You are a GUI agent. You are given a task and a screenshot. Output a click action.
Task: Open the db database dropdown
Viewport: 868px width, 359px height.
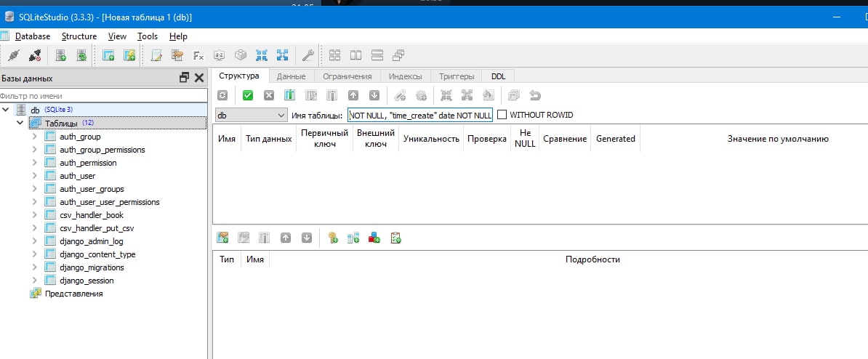click(x=250, y=115)
